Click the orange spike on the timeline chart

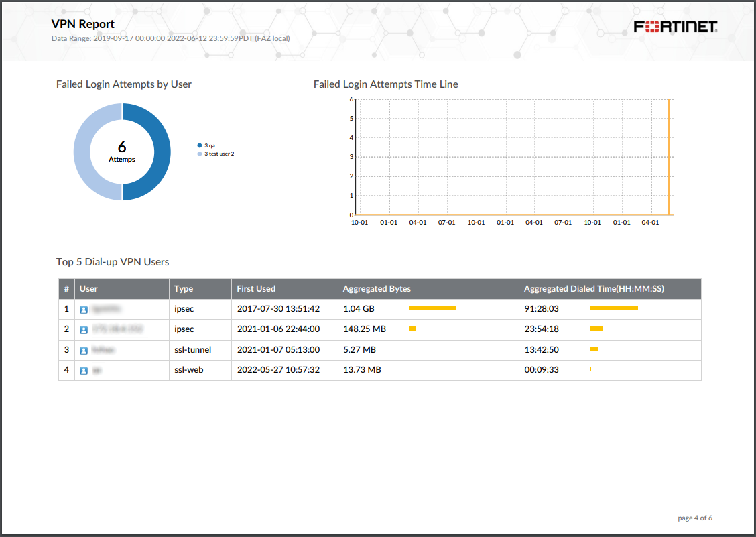[669, 157]
